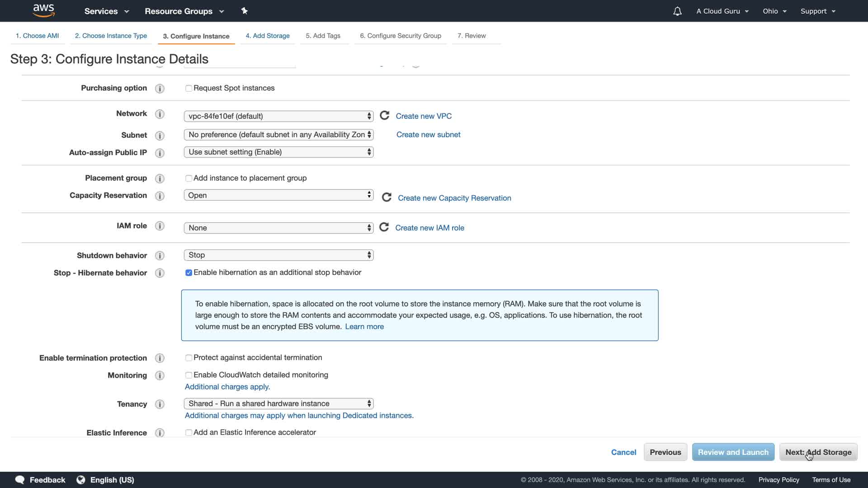Open the IAM role dropdown
Image resolution: width=868 pixels, height=488 pixels.
pyautogui.click(x=278, y=228)
